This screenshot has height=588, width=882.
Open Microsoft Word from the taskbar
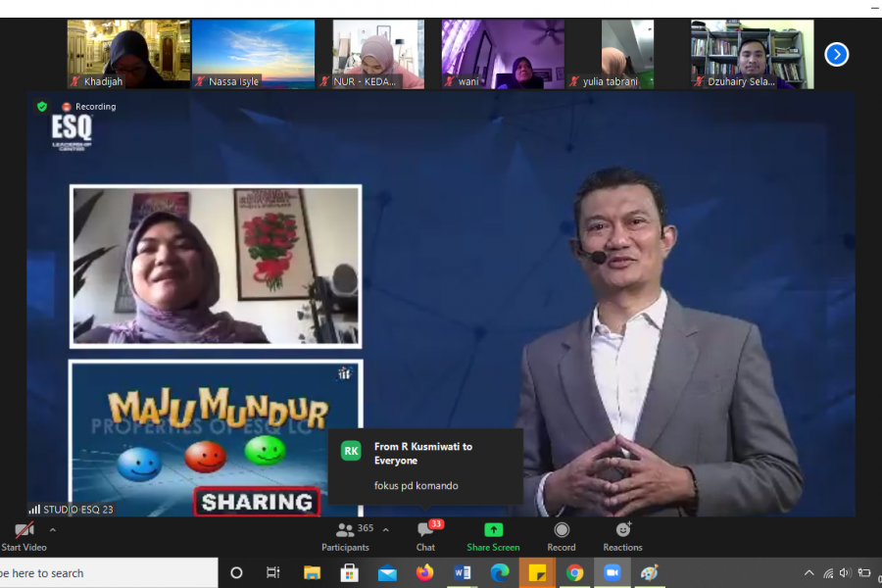point(463,573)
